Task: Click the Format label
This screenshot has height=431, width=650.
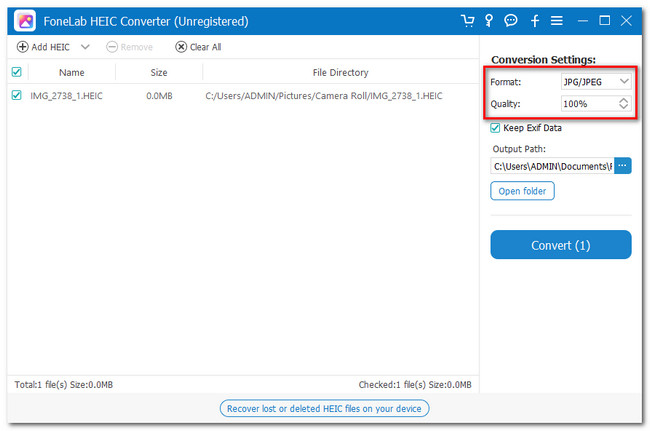Action: point(505,82)
